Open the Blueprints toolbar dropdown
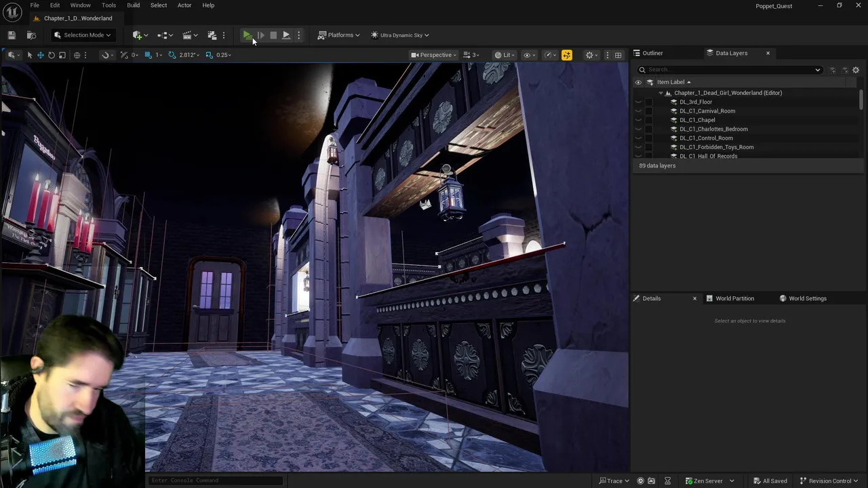 pos(165,35)
